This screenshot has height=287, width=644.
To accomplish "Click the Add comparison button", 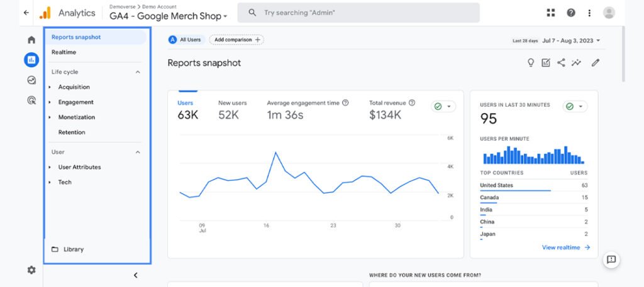I will (x=236, y=40).
